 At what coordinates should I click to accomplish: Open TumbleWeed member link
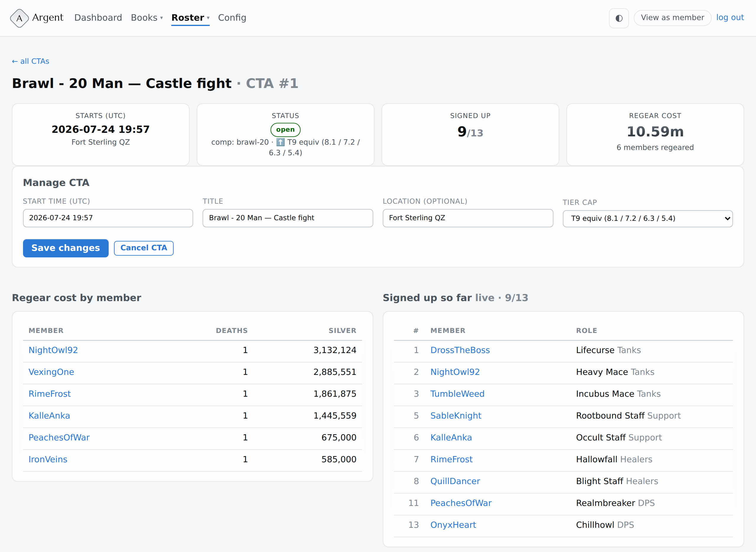pyautogui.click(x=457, y=393)
